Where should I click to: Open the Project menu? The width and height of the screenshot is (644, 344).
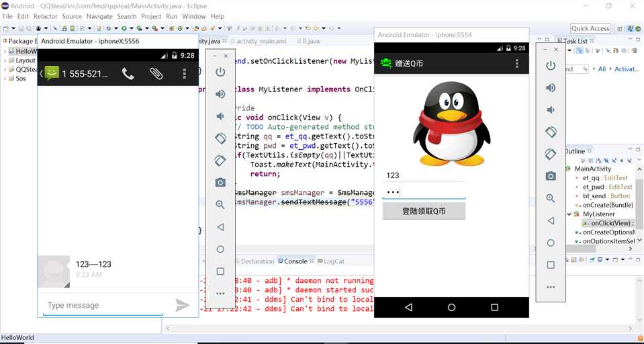coord(151,16)
